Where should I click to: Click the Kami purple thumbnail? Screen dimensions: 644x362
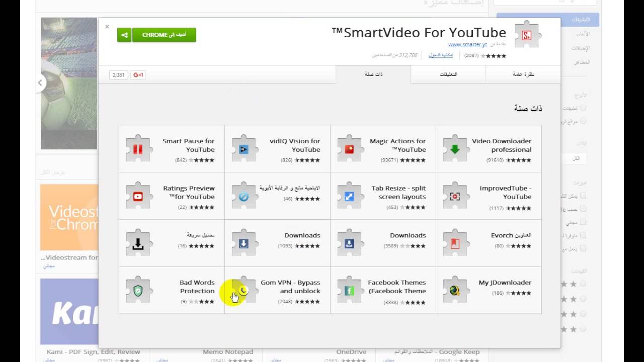(x=69, y=312)
